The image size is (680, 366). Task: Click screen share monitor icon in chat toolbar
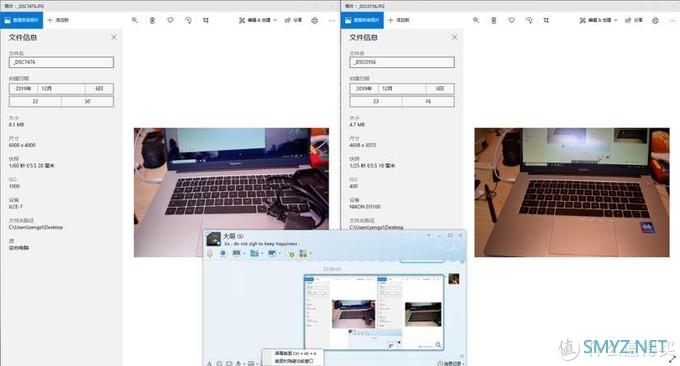point(236,253)
